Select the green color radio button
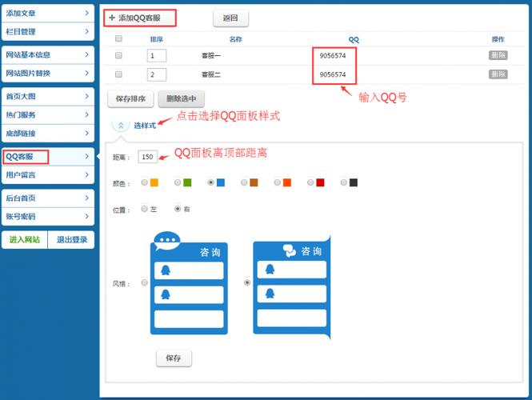532x400 pixels. pos(178,182)
